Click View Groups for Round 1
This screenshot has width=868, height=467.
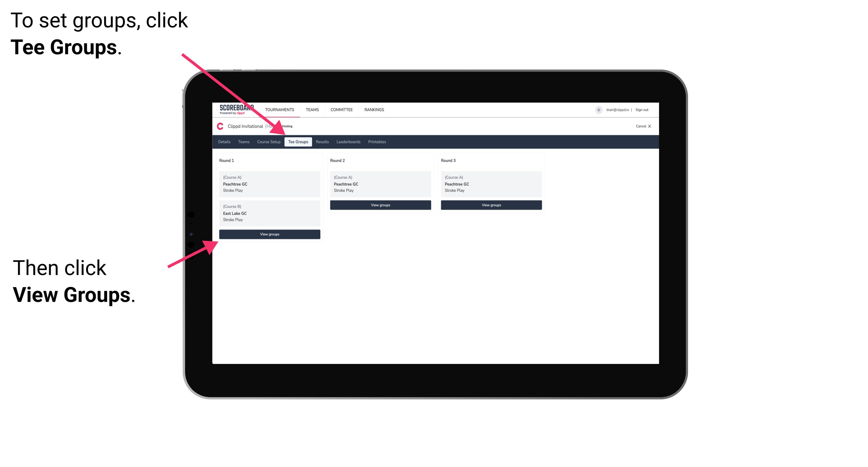(x=270, y=234)
